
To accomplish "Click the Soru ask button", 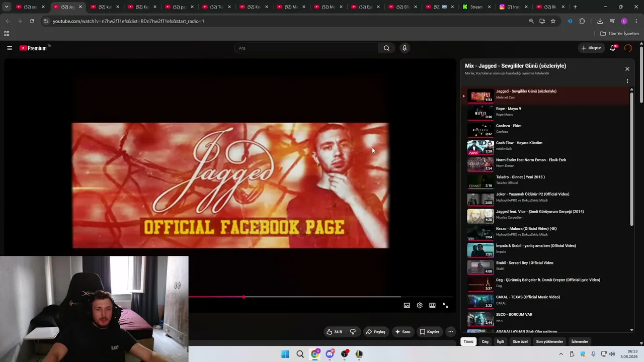I will click(x=403, y=332).
